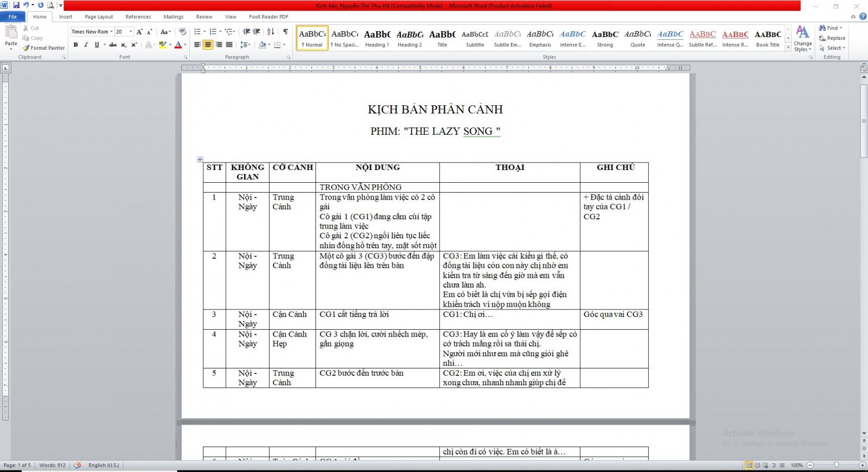868x472 pixels.
Task: Increase the paragraph indent
Action: click(257, 32)
